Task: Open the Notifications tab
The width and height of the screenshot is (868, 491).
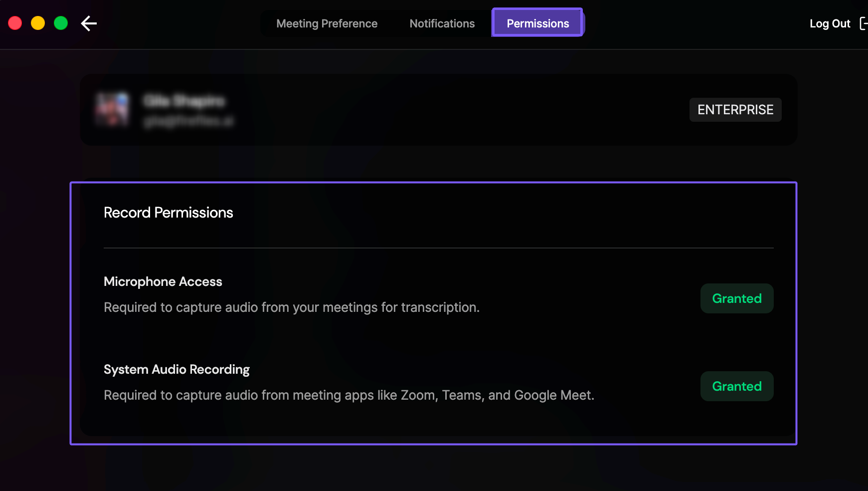Action: coord(442,23)
